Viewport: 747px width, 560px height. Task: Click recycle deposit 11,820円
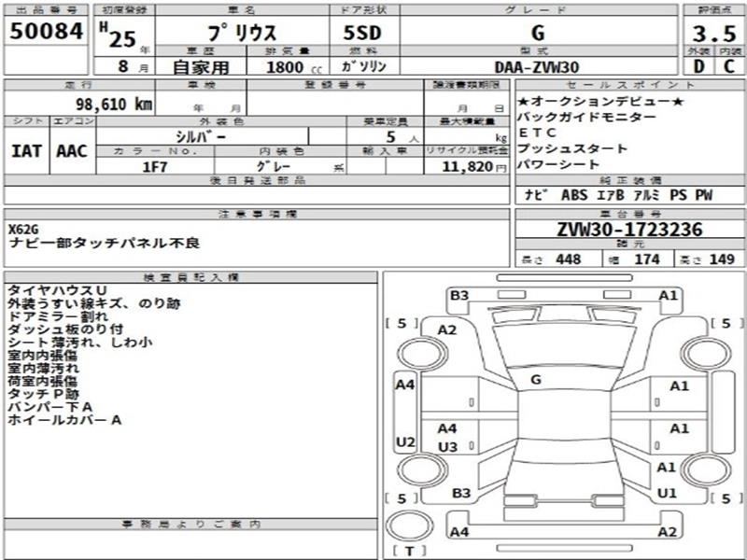pyautogui.click(x=474, y=166)
